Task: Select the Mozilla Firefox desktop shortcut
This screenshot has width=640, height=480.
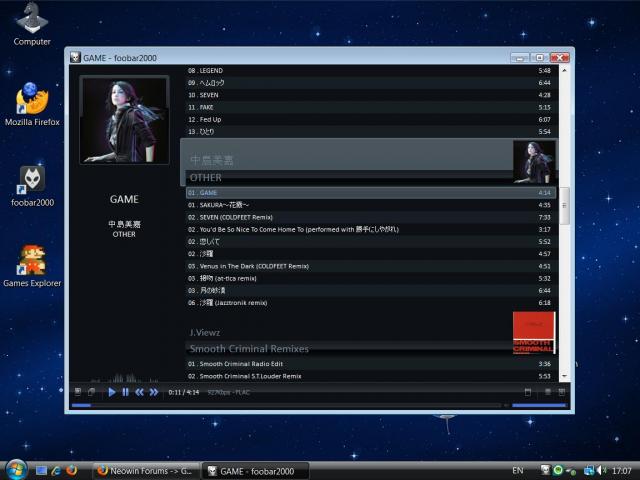Action: [x=32, y=104]
